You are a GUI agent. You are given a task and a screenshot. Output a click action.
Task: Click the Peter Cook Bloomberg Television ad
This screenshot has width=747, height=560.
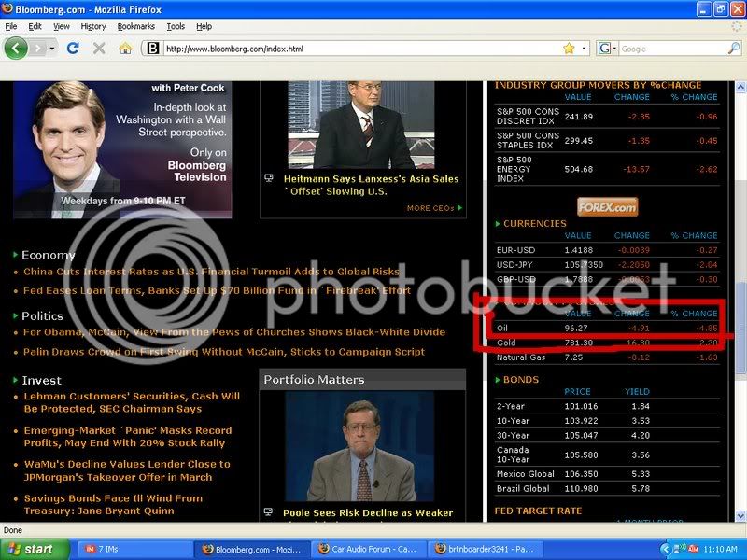tap(122, 149)
